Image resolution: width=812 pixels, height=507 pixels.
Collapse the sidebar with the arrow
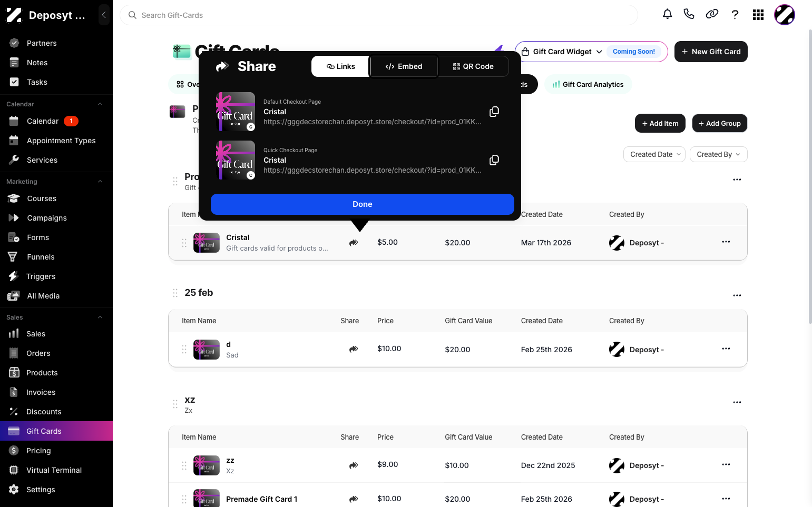[104, 15]
